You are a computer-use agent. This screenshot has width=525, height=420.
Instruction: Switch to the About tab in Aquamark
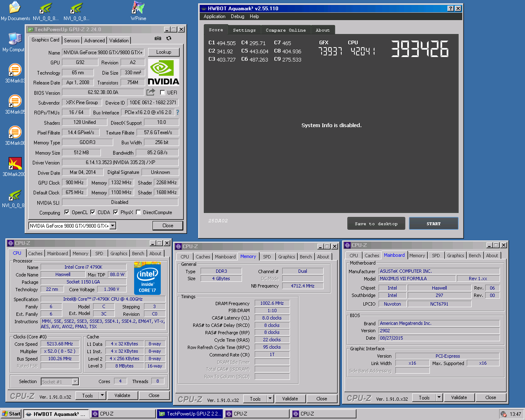pos(323,30)
